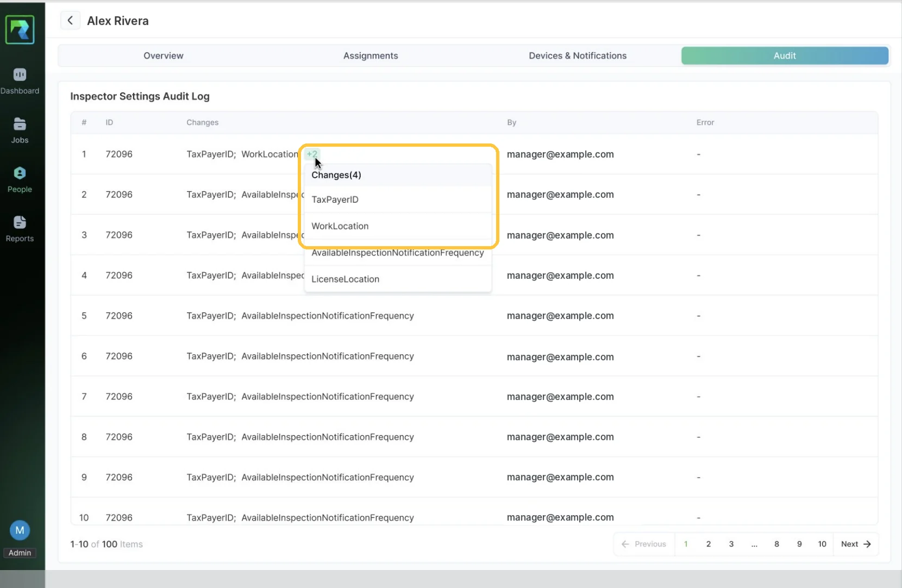Click the app logo in the sidebar

point(20,29)
